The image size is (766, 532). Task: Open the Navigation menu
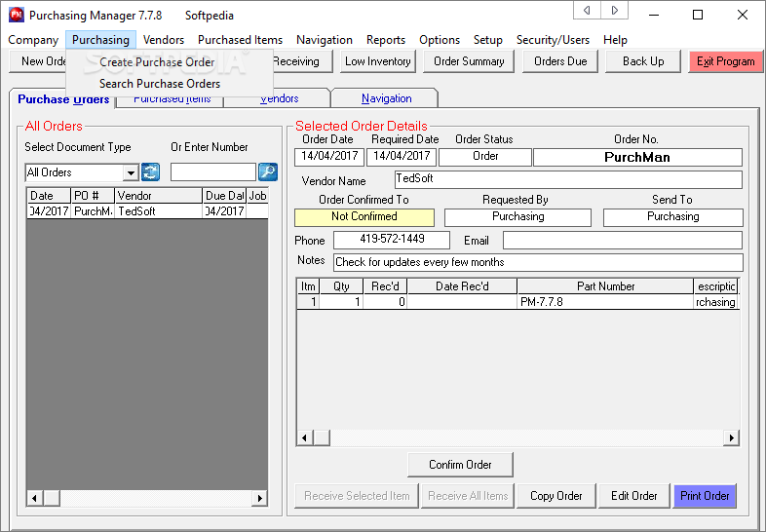pos(325,40)
